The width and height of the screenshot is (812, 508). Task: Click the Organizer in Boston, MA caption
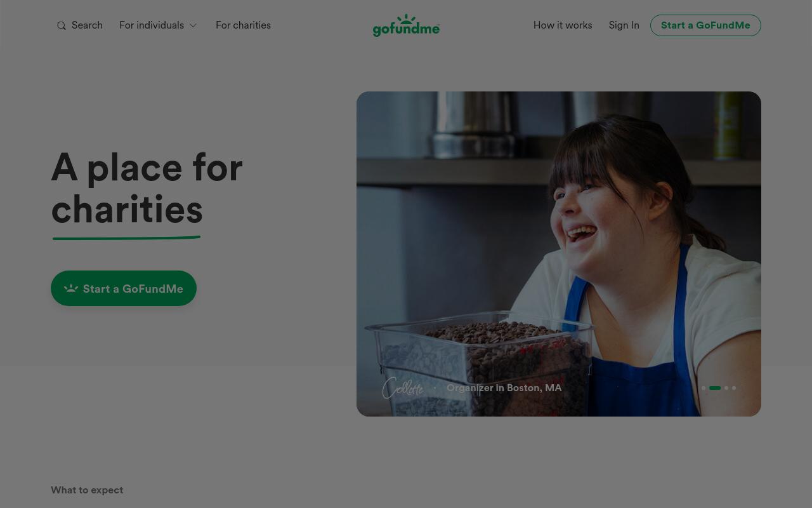(x=504, y=388)
